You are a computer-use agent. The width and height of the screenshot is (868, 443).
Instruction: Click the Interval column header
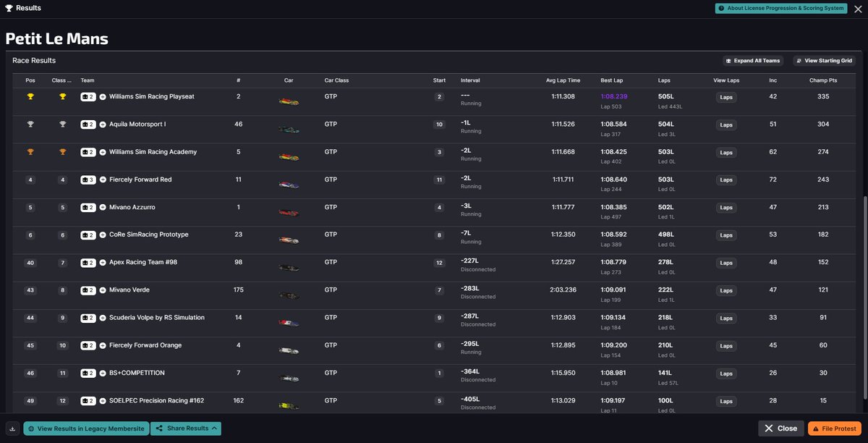(x=470, y=80)
